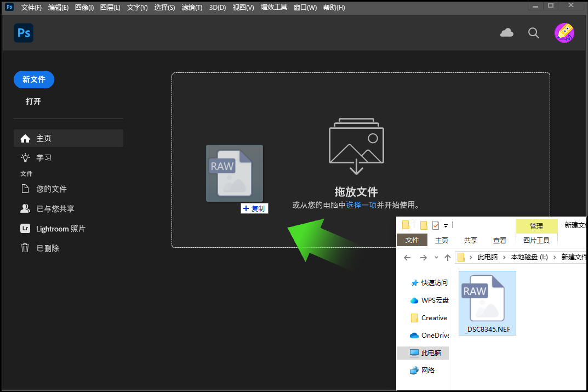Expand the recent locations chevron in Explorer
Image resolution: width=588 pixels, height=392 pixels.
click(x=436, y=257)
